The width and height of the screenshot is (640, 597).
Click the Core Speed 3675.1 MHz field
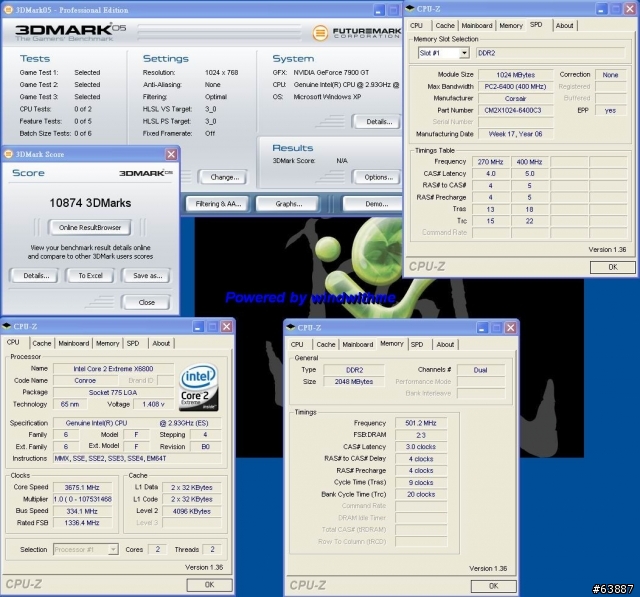click(x=82, y=487)
